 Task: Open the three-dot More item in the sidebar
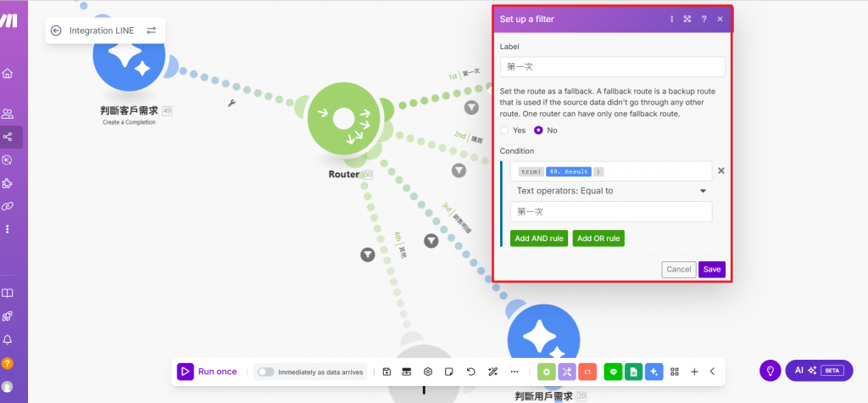point(8,229)
